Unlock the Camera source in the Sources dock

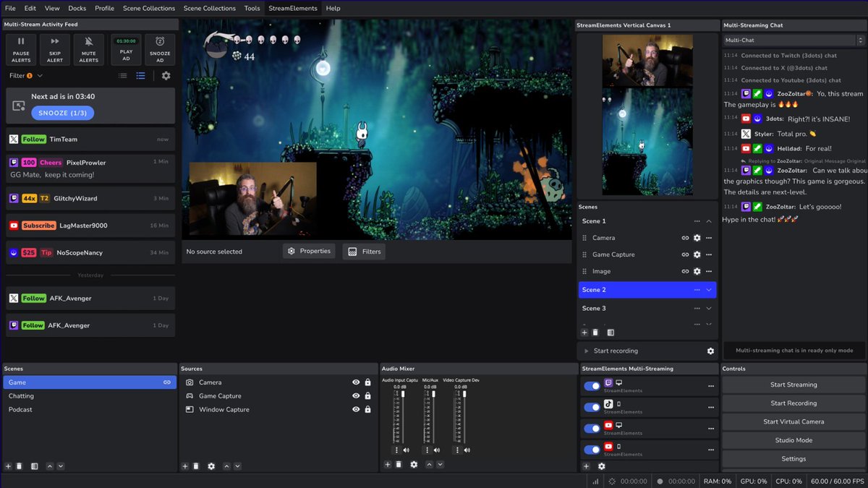point(367,382)
